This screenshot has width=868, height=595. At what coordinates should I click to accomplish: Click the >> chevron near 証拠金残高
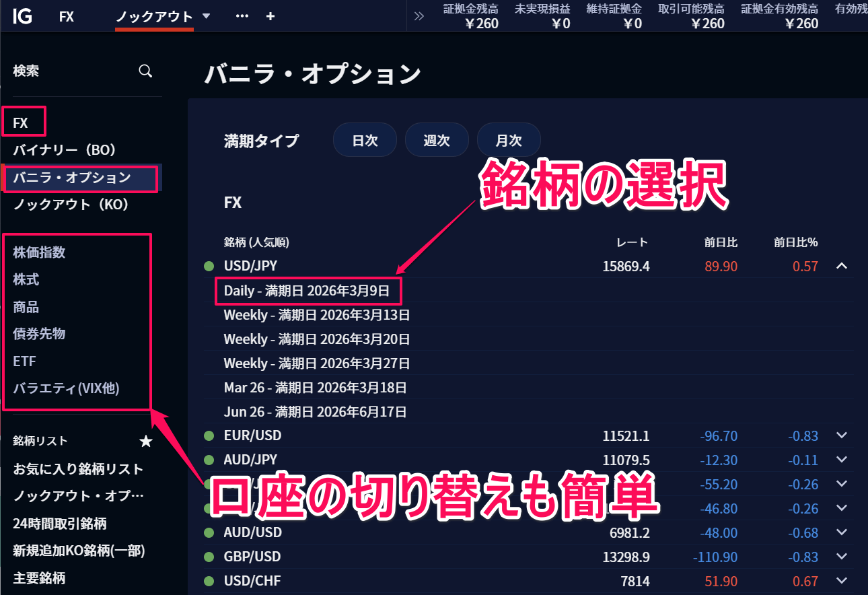(419, 16)
